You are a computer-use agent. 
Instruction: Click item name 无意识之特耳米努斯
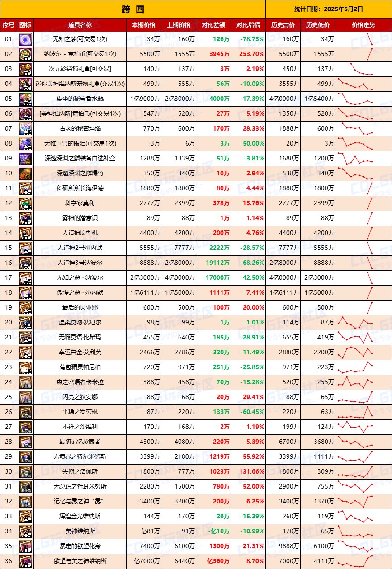tap(80, 486)
